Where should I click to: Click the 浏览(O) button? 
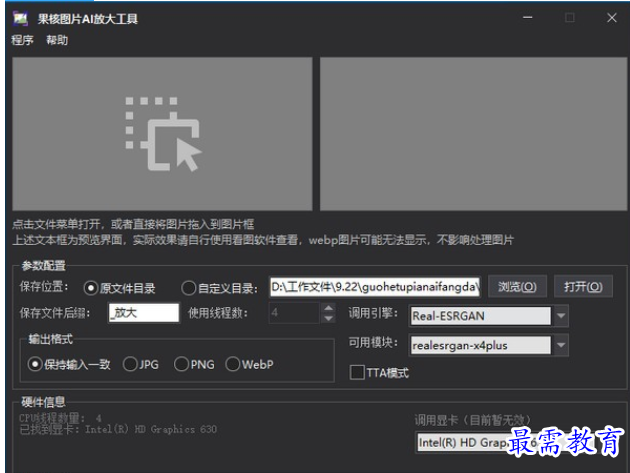pyautogui.click(x=517, y=287)
